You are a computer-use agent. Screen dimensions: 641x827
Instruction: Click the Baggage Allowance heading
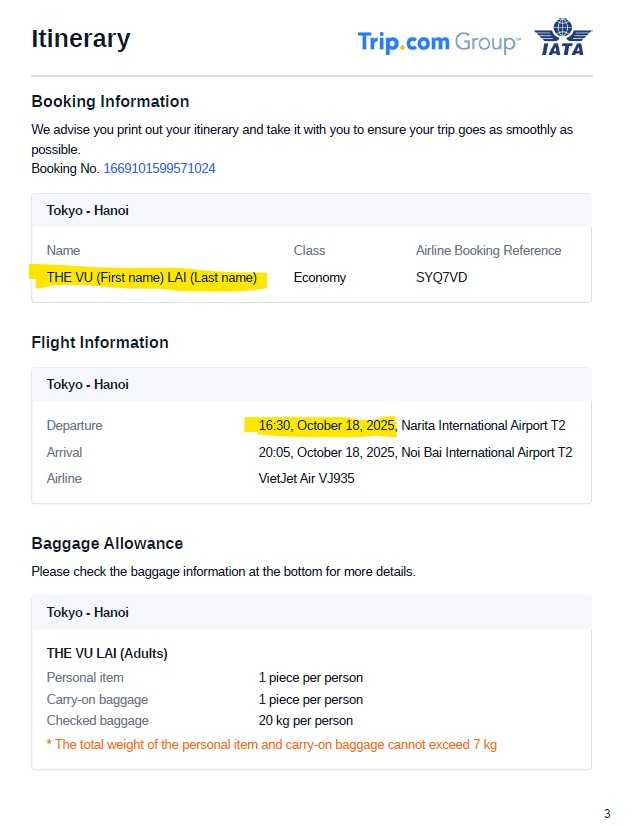[107, 543]
